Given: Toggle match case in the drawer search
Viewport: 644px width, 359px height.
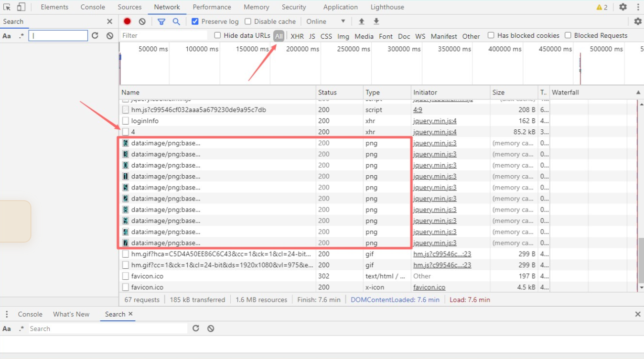Looking at the screenshot, I should point(7,328).
